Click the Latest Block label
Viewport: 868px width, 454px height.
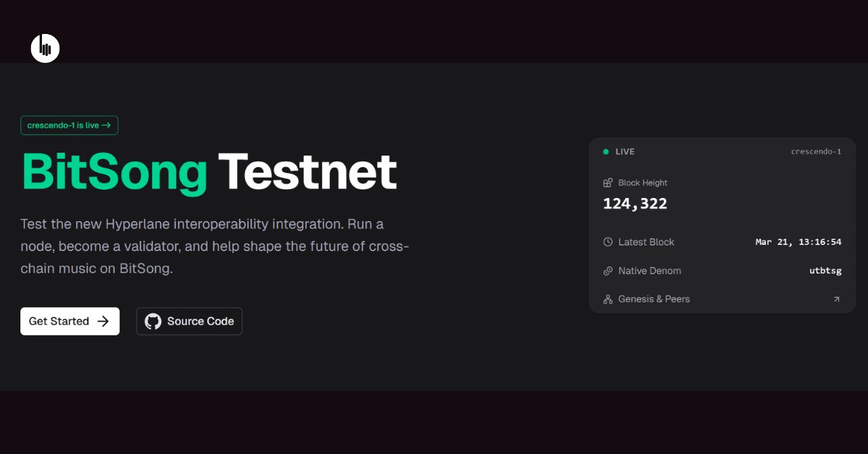point(647,242)
